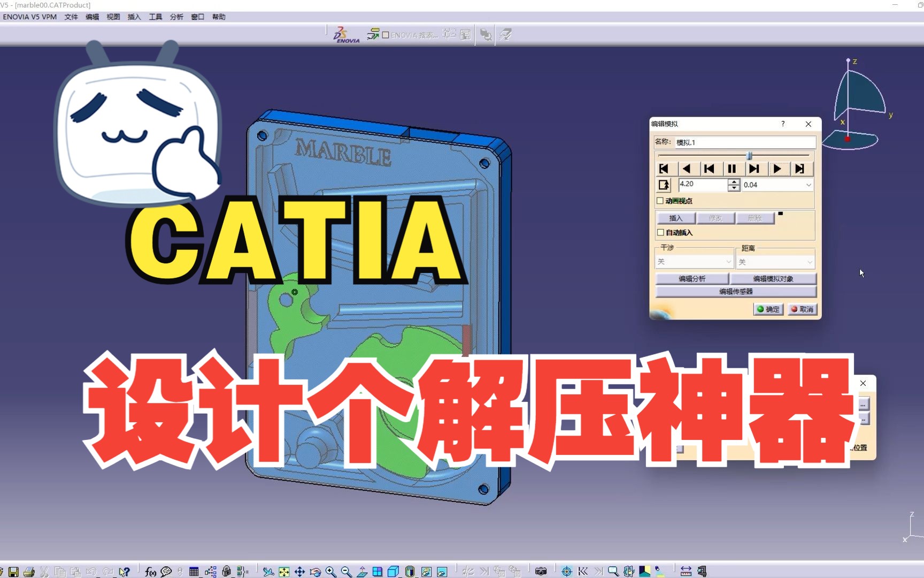
Task: Toggle the ENOVIA search checkbox in toolbar
Action: click(386, 35)
